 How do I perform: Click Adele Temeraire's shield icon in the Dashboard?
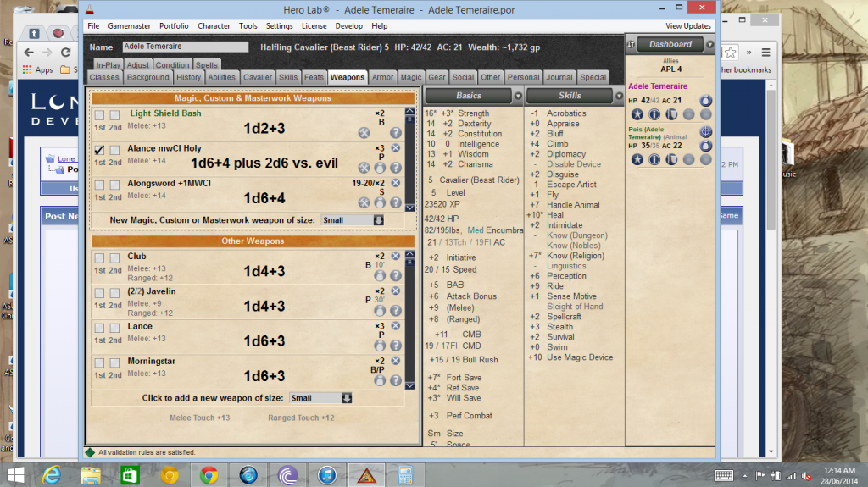(x=671, y=114)
